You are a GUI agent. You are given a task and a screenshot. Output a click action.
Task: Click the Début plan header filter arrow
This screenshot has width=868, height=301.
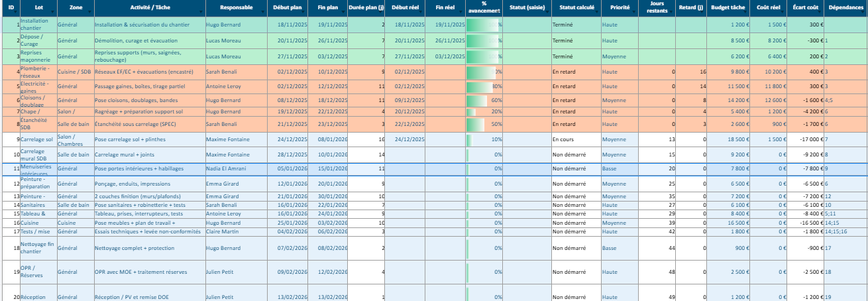coord(303,13)
